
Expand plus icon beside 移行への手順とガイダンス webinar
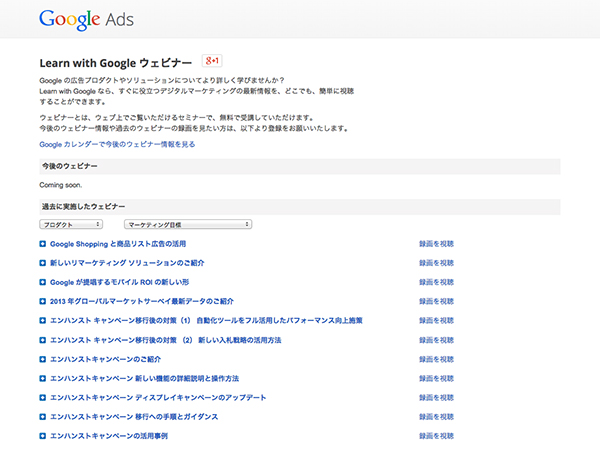42,416
